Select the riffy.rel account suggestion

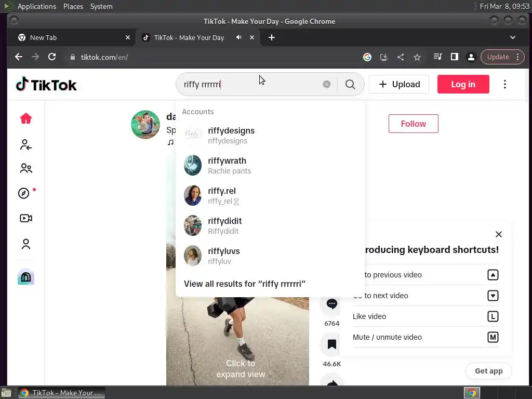[270, 195]
